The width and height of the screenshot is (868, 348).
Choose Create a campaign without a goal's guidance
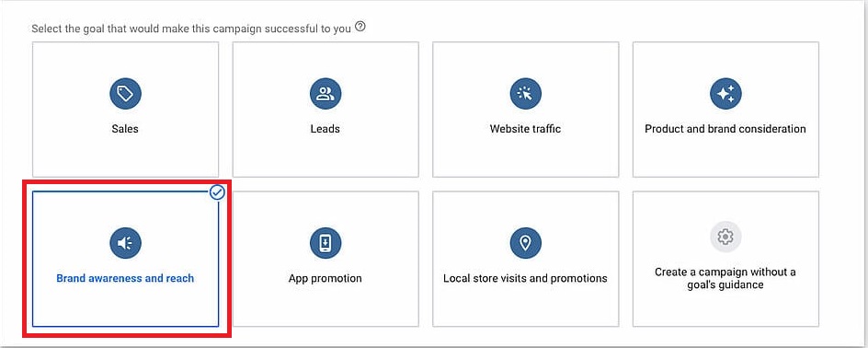tap(725, 259)
